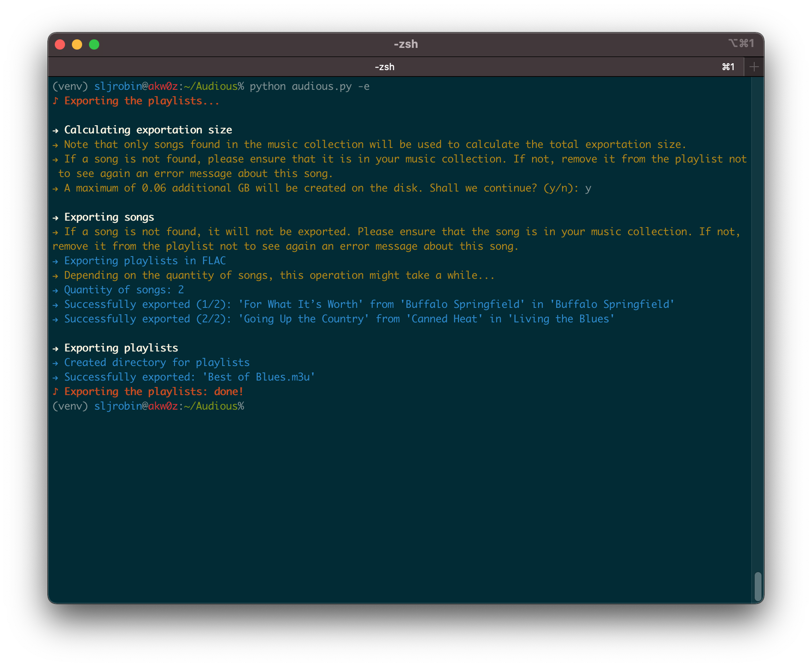This screenshot has height=667, width=812.
Task: Click the 'Exporting playlists in FLAC' line
Action: pyautogui.click(x=145, y=261)
